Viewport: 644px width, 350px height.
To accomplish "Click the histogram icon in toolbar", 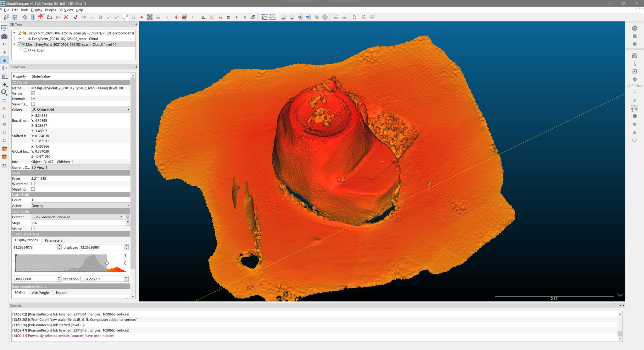I will coord(203,17).
